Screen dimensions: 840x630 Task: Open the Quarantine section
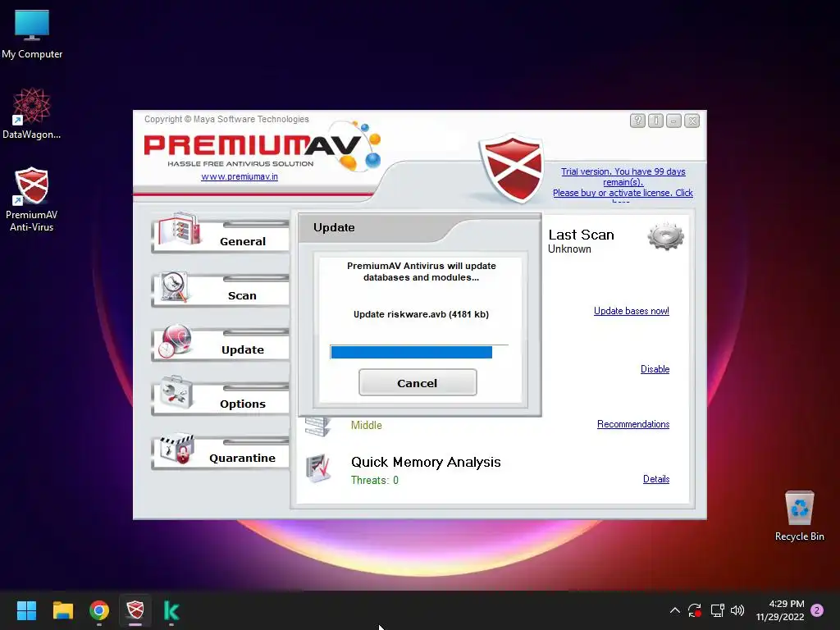pyautogui.click(x=221, y=452)
